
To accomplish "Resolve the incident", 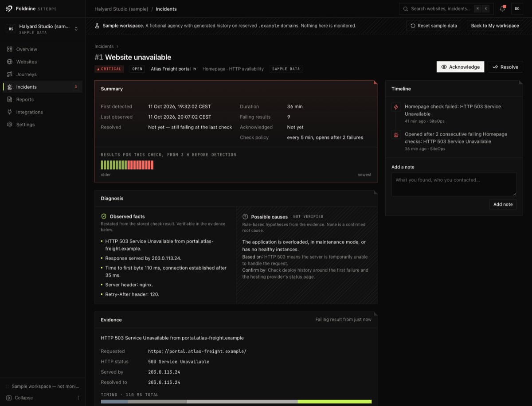I will click(x=505, y=67).
